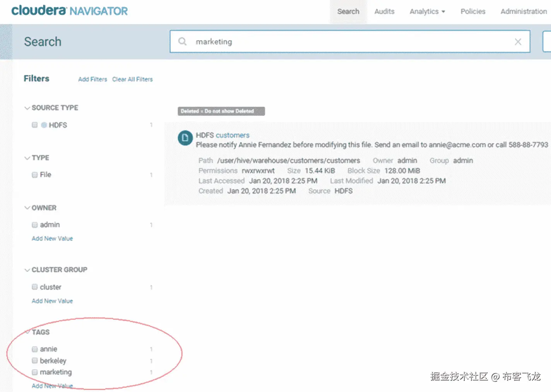Open the customers file result link
This screenshot has width=551, height=392.
(232, 135)
